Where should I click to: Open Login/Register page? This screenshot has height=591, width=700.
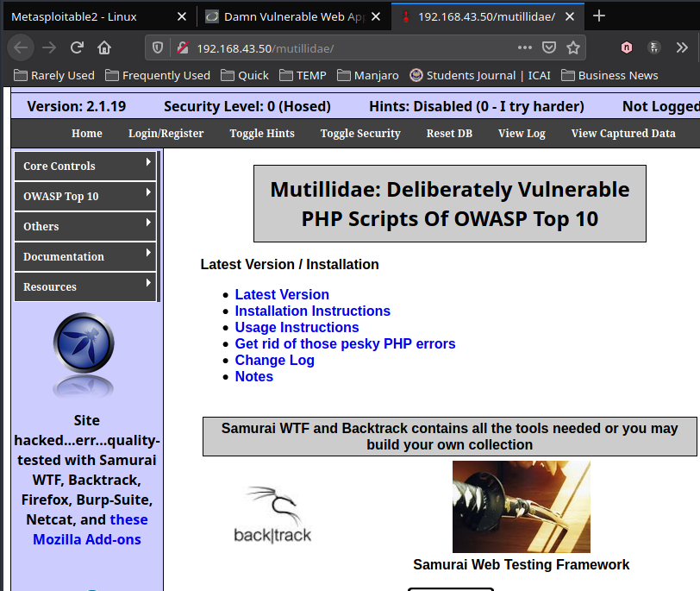pyautogui.click(x=166, y=133)
